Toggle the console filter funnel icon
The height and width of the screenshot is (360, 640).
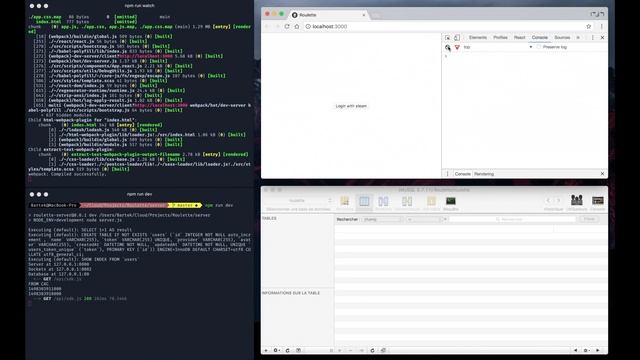[x=457, y=47]
